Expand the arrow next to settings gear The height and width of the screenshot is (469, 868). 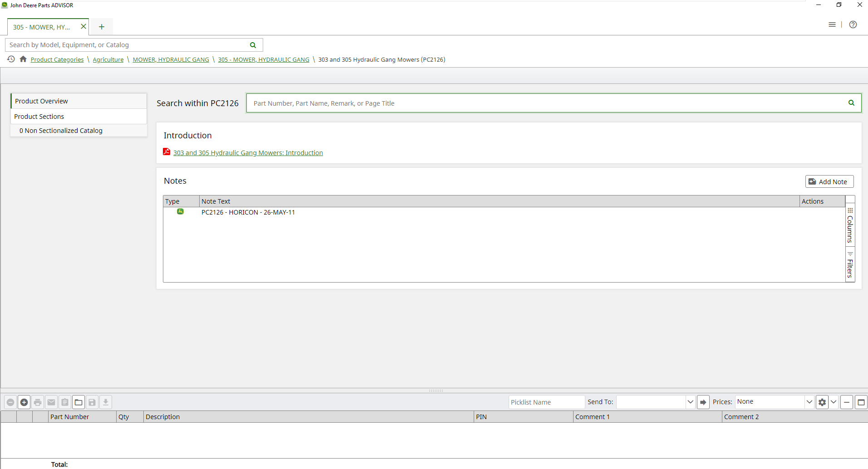(x=834, y=402)
